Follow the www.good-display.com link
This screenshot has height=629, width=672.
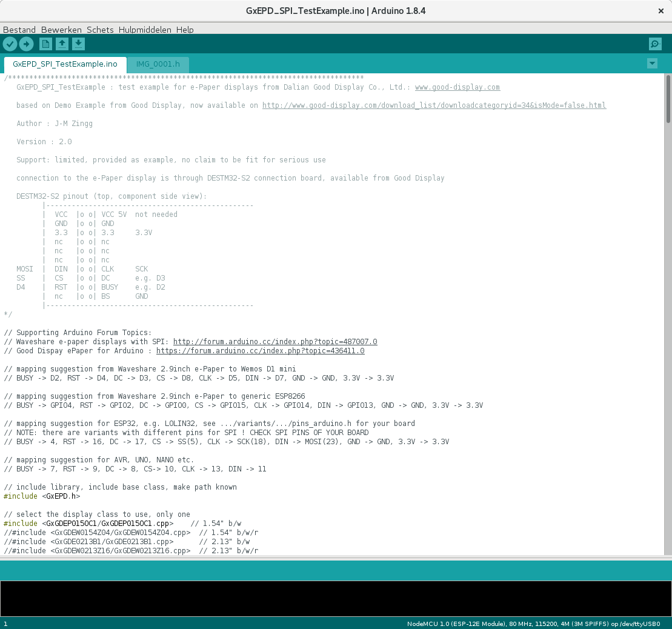[457, 87]
